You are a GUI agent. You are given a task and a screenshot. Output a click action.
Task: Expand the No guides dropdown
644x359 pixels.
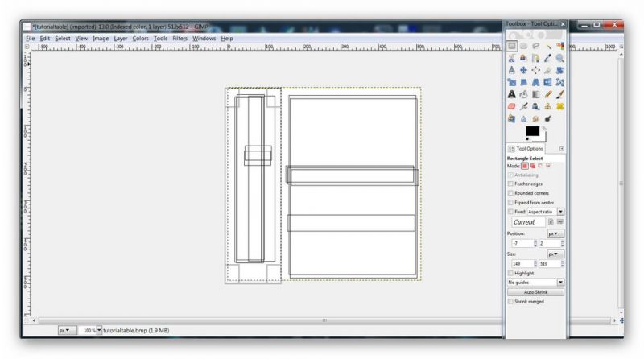click(560, 283)
